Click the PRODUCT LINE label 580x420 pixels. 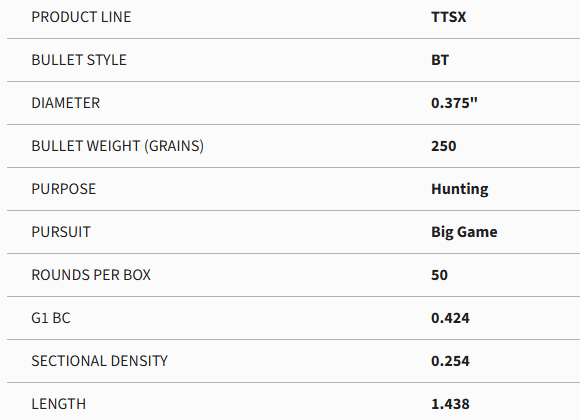81,17
